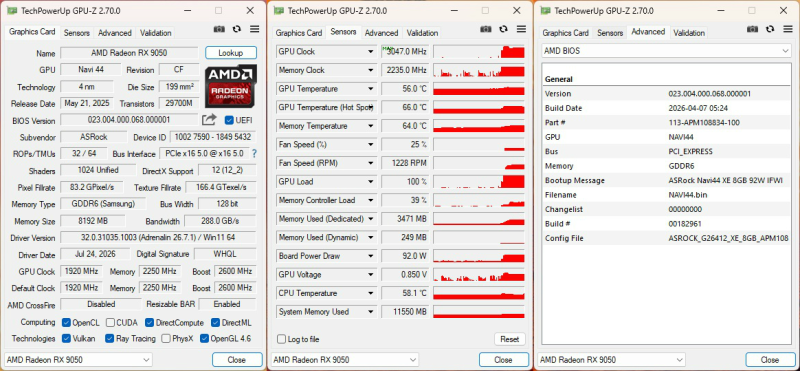Screen dimensions: 800x371
Task: Click refresh icon in Advanced window
Action: pyautogui.click(x=770, y=30)
